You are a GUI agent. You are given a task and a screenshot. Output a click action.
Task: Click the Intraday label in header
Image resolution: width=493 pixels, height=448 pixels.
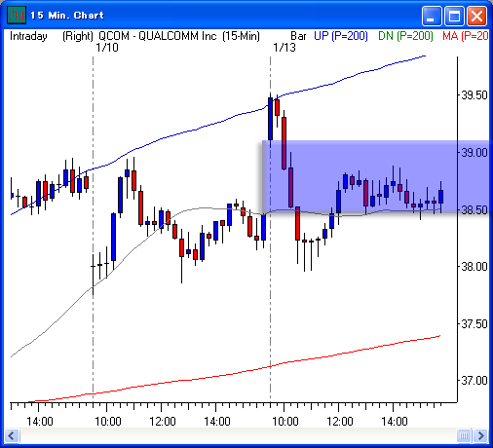pos(28,36)
